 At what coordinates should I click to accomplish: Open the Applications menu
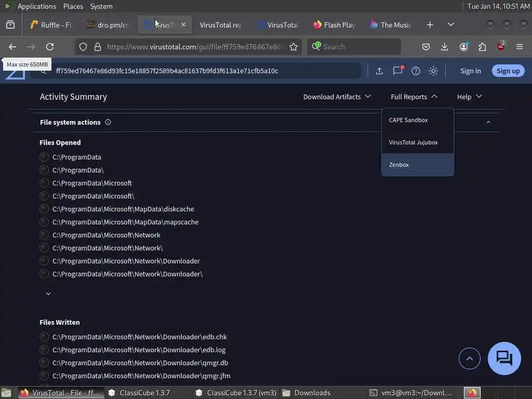[x=37, y=6]
